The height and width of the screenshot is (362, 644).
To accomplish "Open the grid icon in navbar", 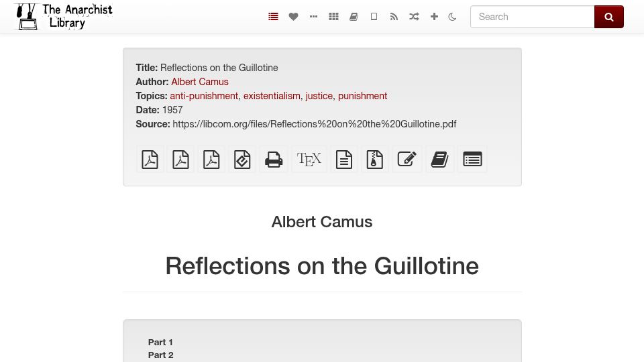I will (333, 17).
